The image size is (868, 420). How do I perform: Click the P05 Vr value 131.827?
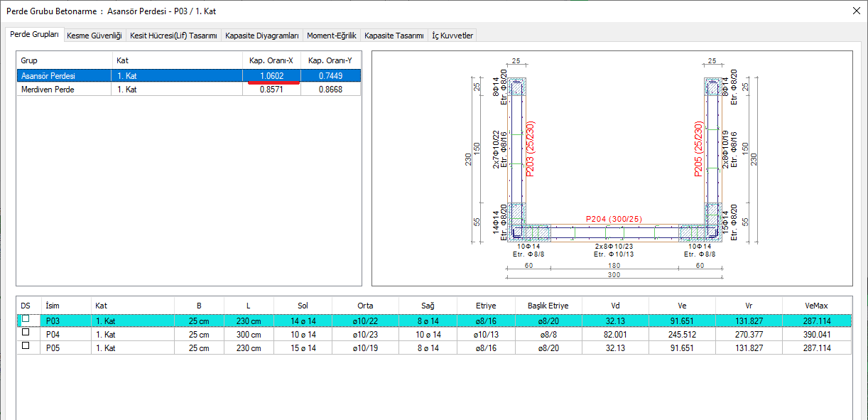click(749, 348)
